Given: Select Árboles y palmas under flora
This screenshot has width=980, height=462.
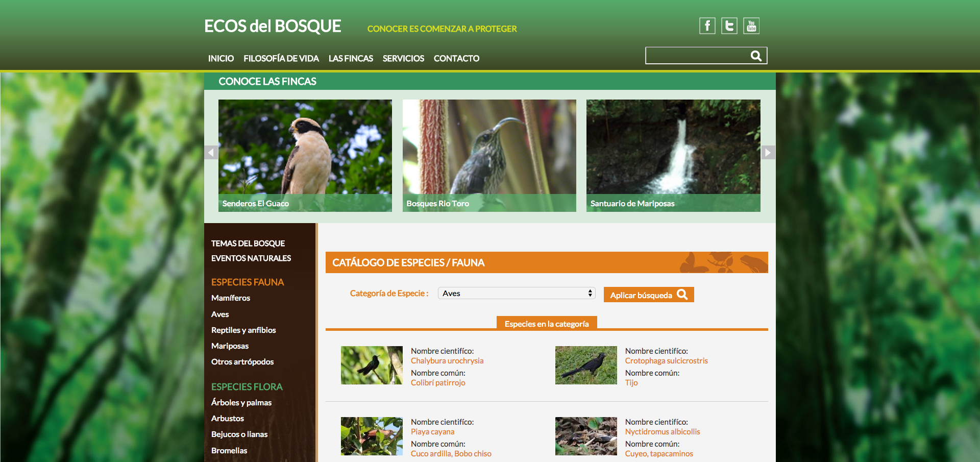Looking at the screenshot, I should (241, 403).
